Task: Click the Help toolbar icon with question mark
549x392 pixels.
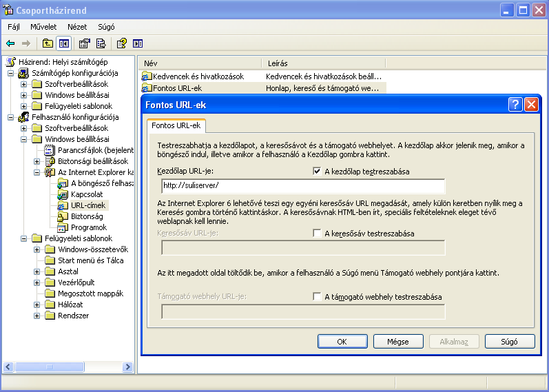Action: click(122, 43)
